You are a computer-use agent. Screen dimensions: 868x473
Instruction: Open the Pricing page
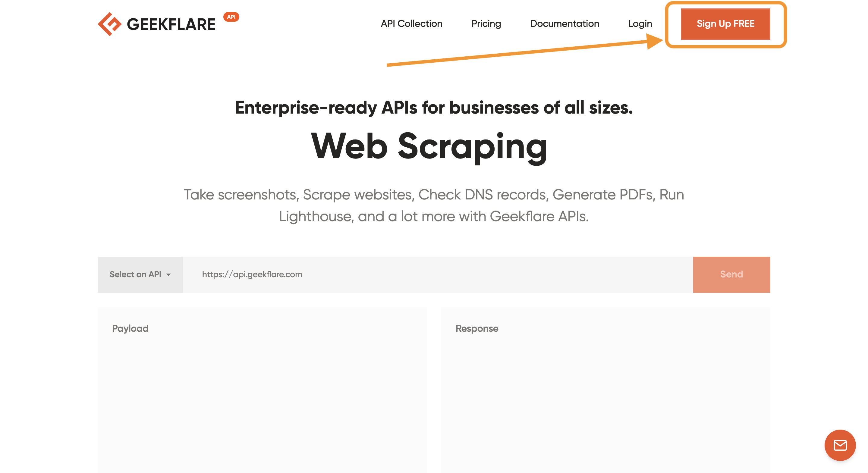(486, 23)
